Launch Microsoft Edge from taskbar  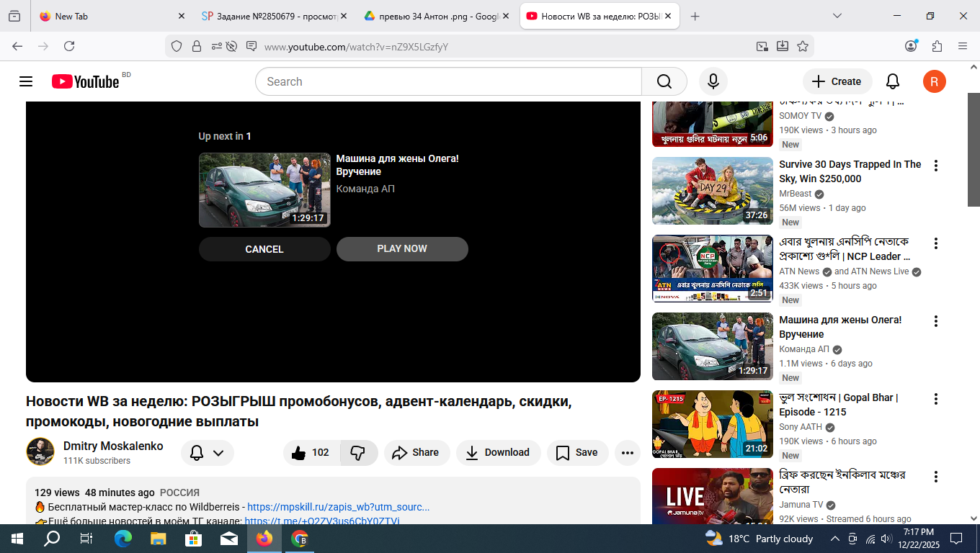tap(123, 539)
